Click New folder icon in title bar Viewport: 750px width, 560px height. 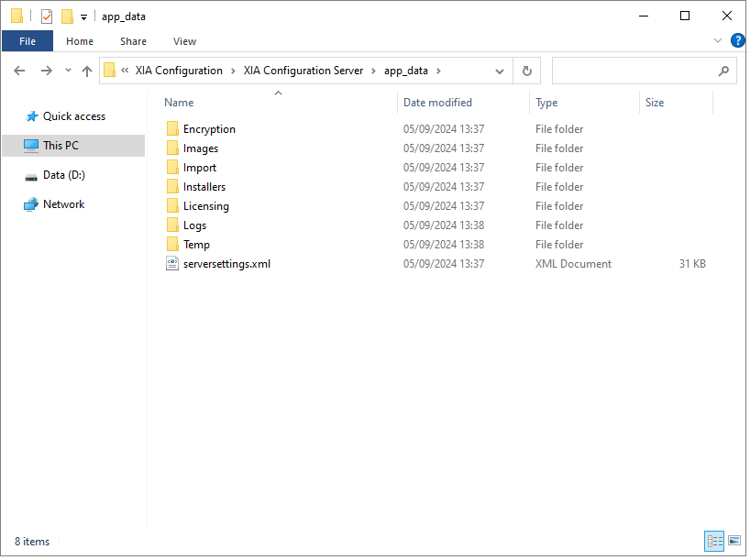[68, 16]
